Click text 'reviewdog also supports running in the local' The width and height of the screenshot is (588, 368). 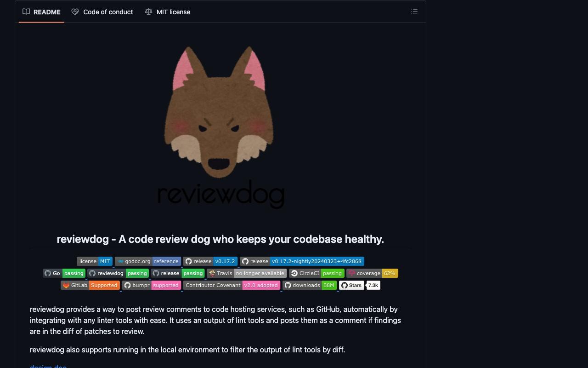coord(187,350)
